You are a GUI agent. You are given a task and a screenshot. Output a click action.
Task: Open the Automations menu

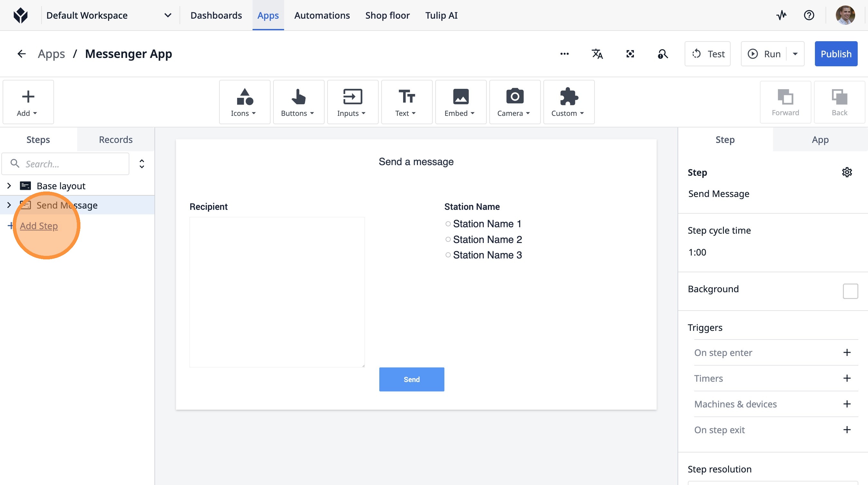point(322,15)
